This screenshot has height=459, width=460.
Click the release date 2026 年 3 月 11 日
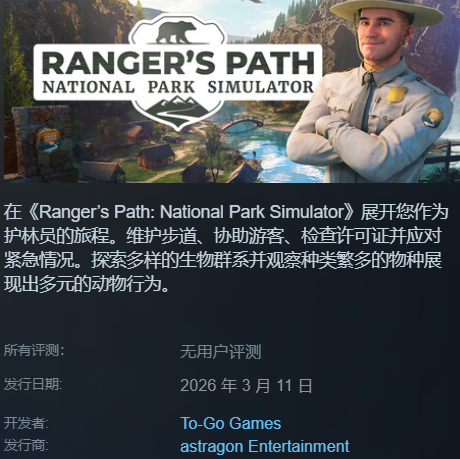[x=246, y=385]
